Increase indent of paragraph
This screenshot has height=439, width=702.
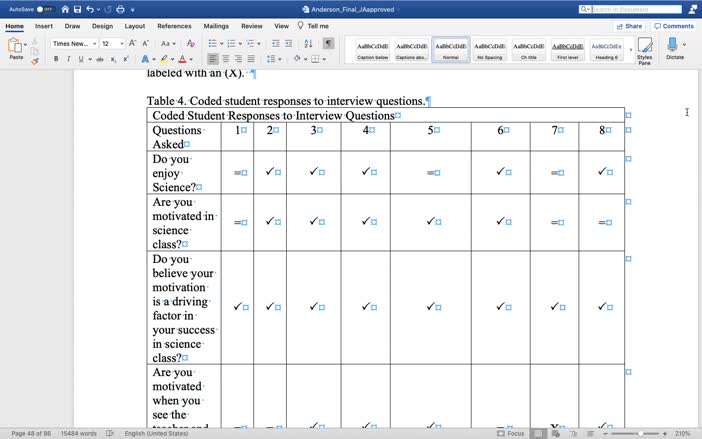tap(288, 44)
